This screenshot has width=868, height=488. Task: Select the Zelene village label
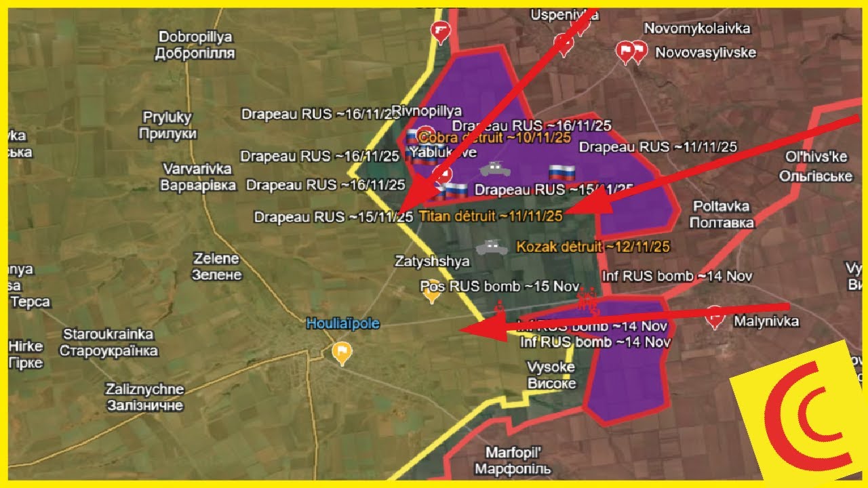click(216, 266)
